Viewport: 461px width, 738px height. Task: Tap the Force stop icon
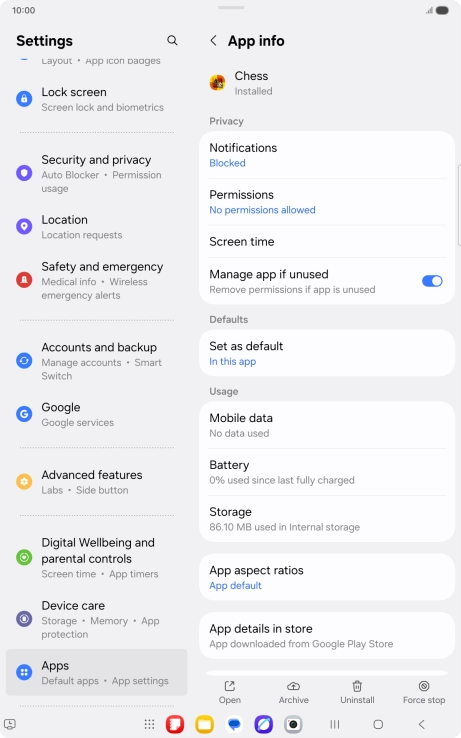424,686
